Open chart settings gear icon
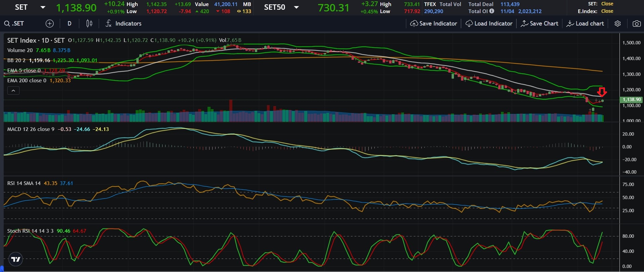Screen dimensions: 644x272 pos(617,24)
